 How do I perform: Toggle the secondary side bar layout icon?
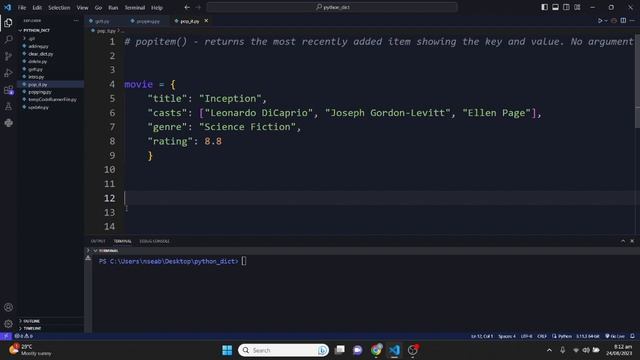pyautogui.click(x=567, y=7)
